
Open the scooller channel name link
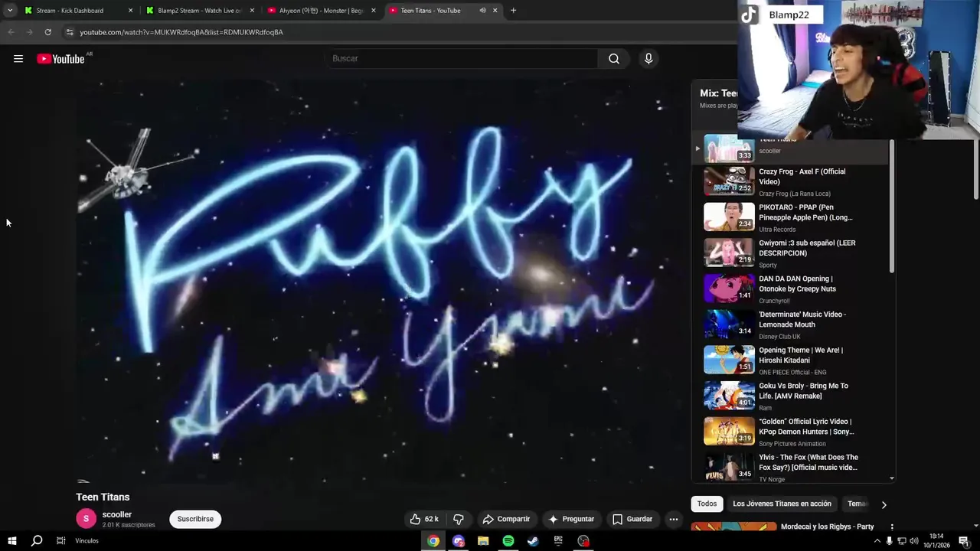117,514
